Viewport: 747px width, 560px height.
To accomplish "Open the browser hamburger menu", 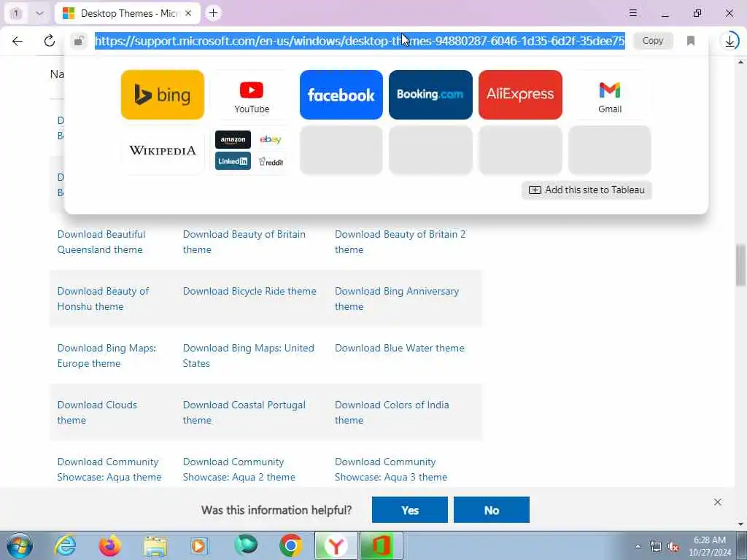I will (633, 13).
